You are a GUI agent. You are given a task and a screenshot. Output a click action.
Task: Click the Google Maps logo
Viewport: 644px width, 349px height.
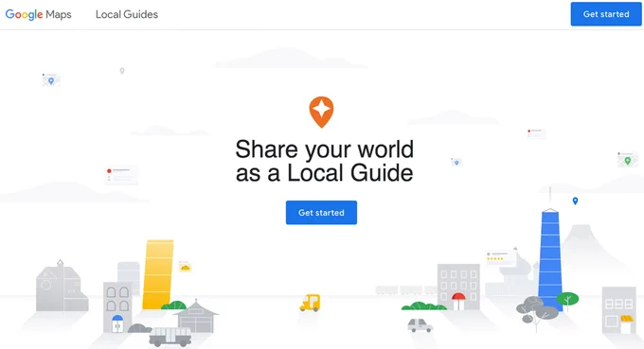pos(38,14)
